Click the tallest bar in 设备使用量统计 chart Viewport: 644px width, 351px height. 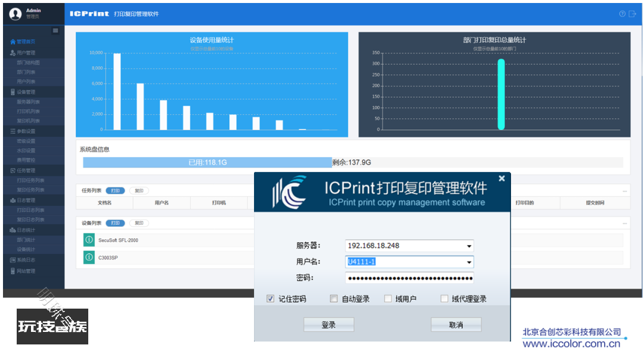pyautogui.click(x=117, y=92)
